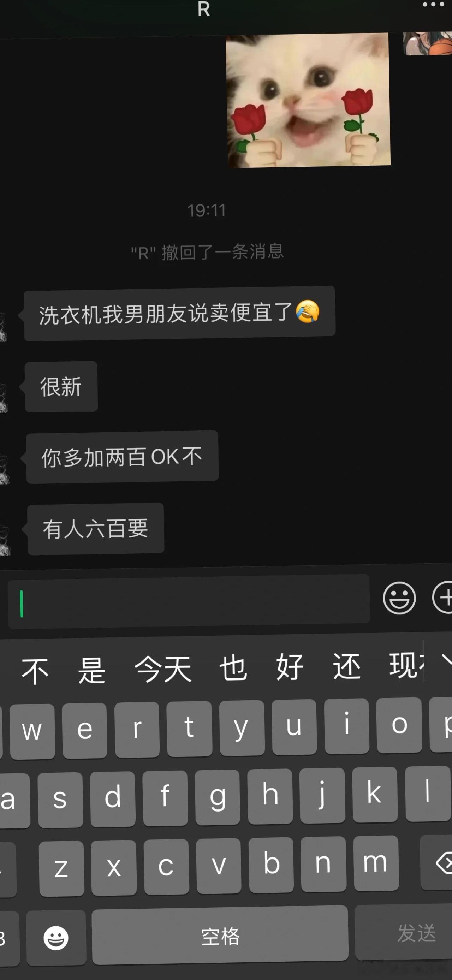Select the suggested word 不

(35, 671)
